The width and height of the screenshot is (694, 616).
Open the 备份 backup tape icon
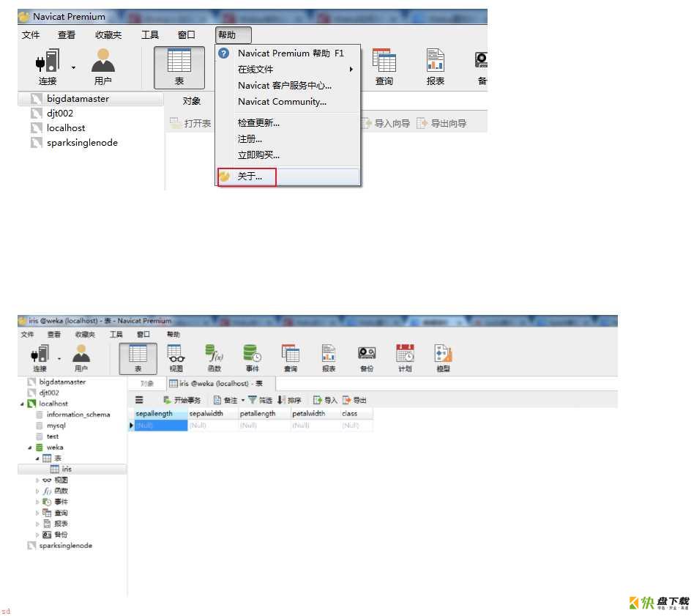pos(367,355)
